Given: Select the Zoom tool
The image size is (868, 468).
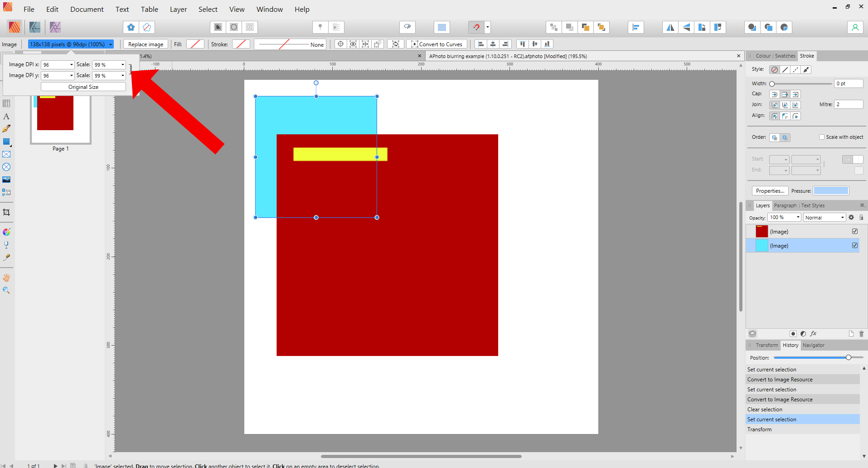Looking at the screenshot, I should click(6, 290).
